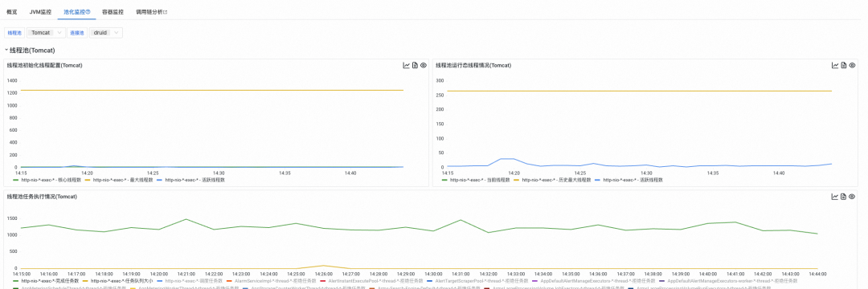
Task: Open document icon in 线程池任务执行情况 panel
Action: [x=844, y=197]
